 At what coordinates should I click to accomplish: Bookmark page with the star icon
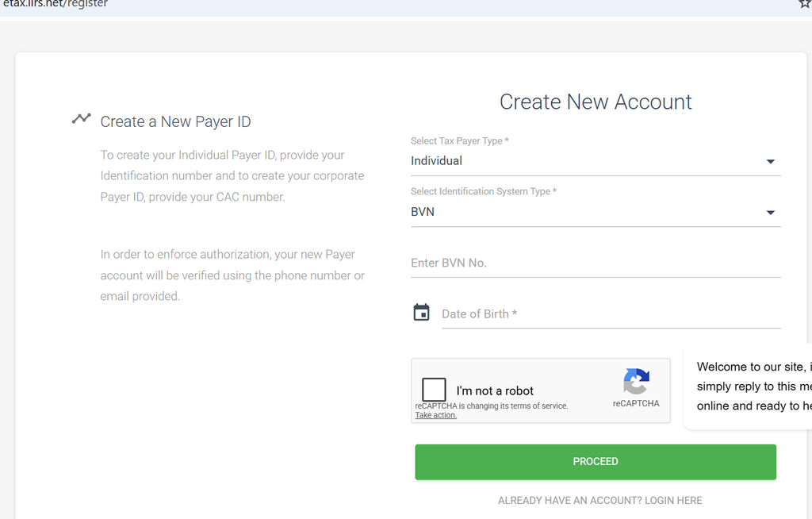click(806, 4)
